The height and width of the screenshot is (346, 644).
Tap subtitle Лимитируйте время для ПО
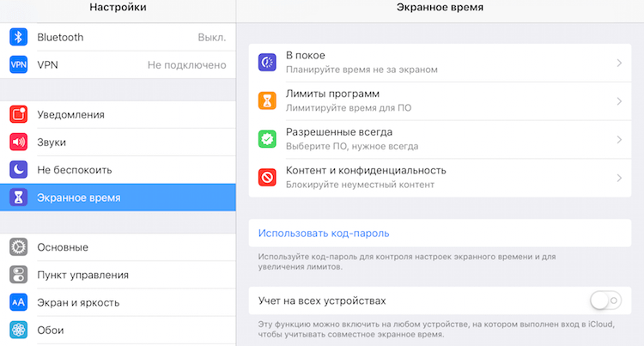tap(349, 108)
